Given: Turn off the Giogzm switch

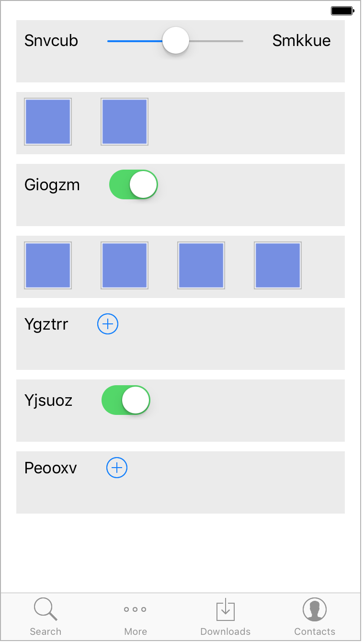Looking at the screenshot, I should (134, 184).
